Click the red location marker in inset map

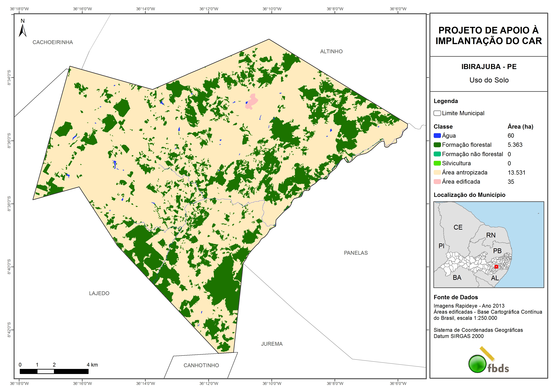pos(496,267)
